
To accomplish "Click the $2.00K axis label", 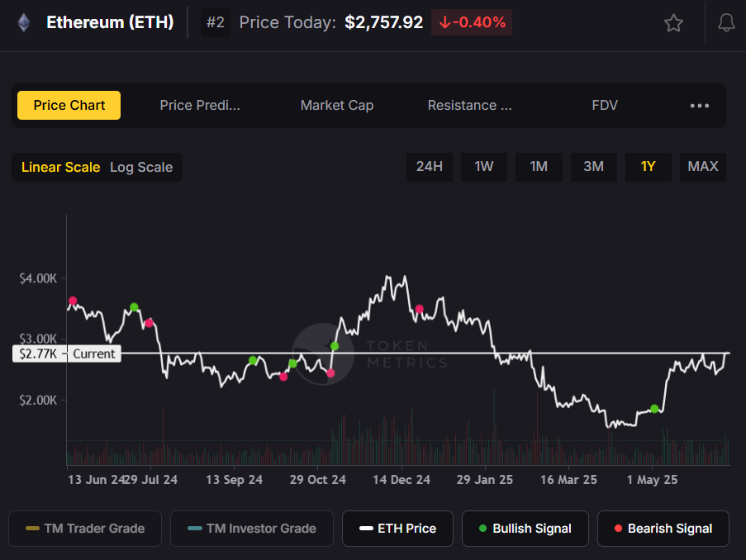I will point(38,400).
